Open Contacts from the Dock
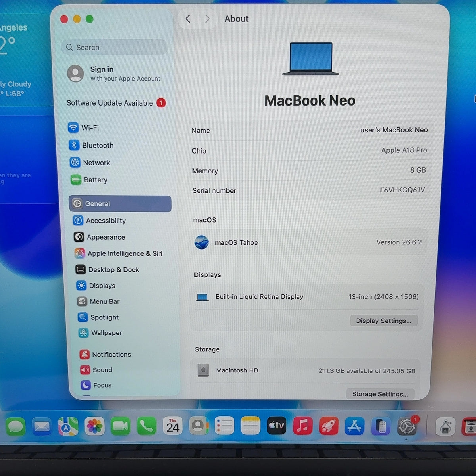 (198, 426)
